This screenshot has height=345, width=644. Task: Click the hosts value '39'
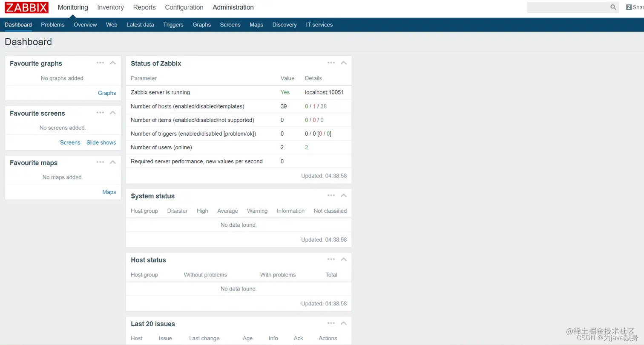click(x=284, y=106)
